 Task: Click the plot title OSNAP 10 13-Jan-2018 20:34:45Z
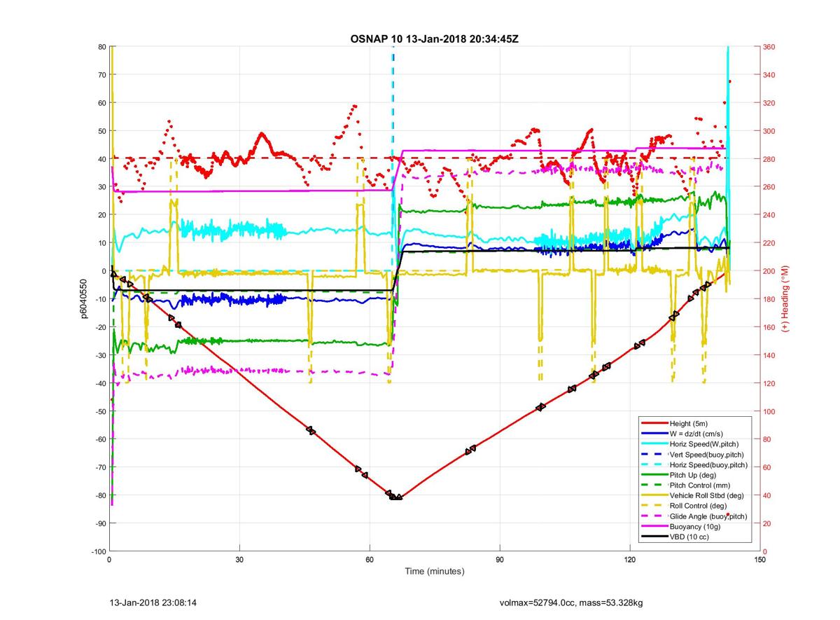coord(434,38)
